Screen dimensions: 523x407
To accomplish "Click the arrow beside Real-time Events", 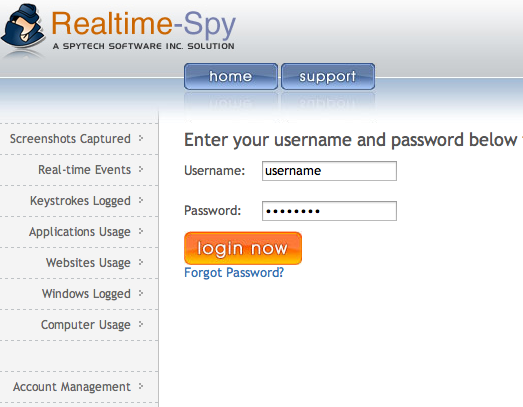I will click(x=141, y=169).
